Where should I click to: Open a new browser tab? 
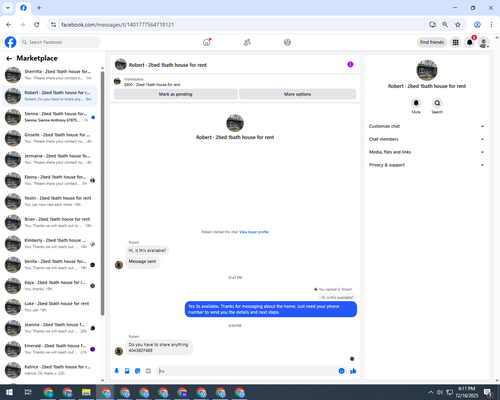coord(39,8)
